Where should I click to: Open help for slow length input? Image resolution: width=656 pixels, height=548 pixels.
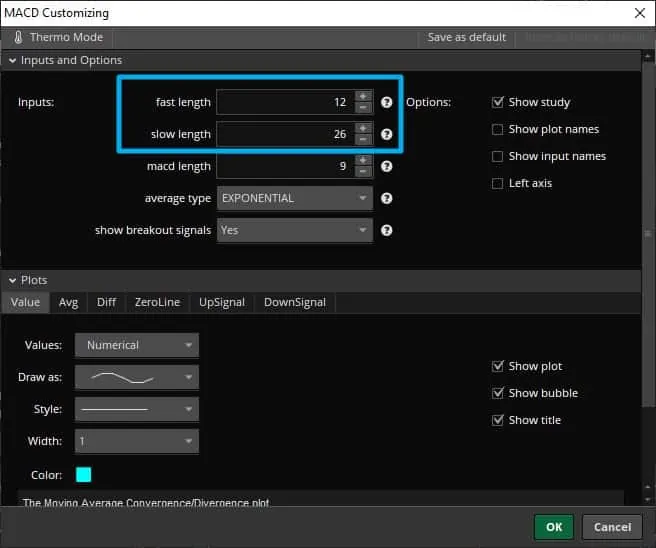coord(387,134)
